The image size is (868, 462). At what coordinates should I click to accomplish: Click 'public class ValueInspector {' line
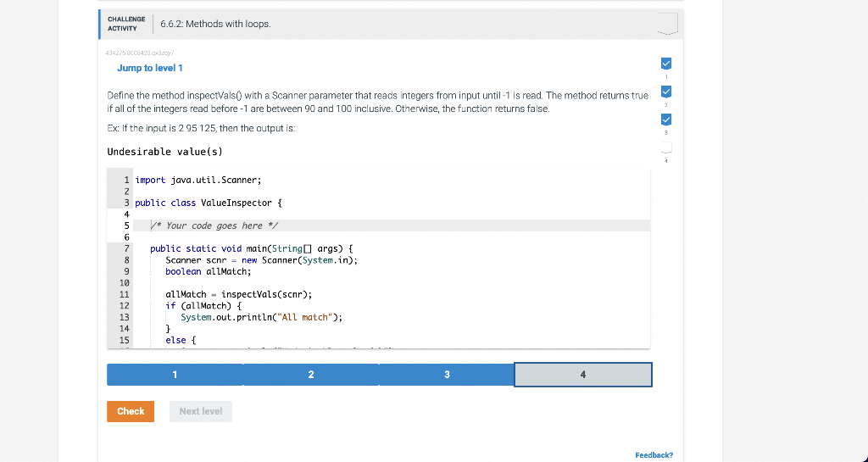pos(209,203)
